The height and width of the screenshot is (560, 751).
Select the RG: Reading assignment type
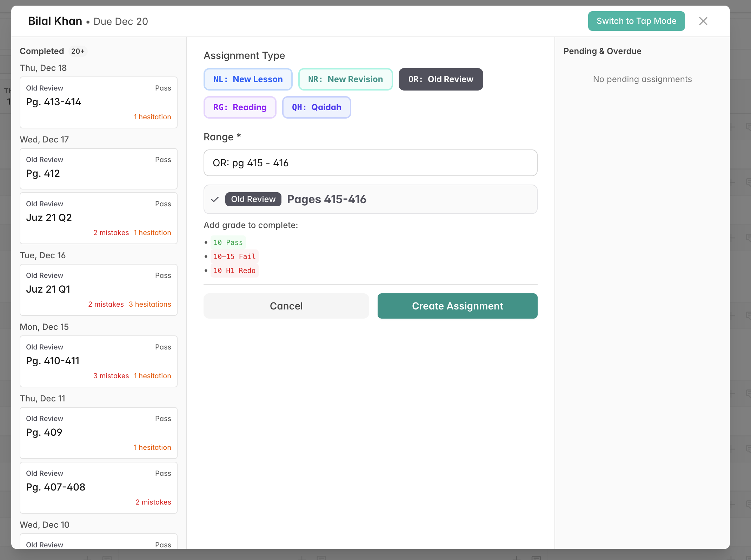tap(240, 107)
